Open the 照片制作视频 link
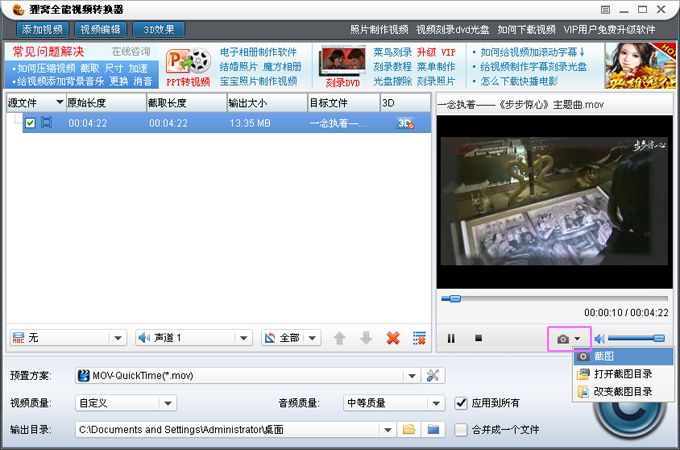This screenshot has height=450, width=680. pos(379,29)
